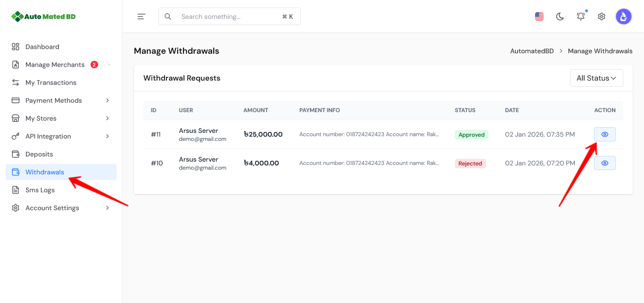Expand Account Settings in the sidebar
Screen dimensions: 644x303
(61, 208)
